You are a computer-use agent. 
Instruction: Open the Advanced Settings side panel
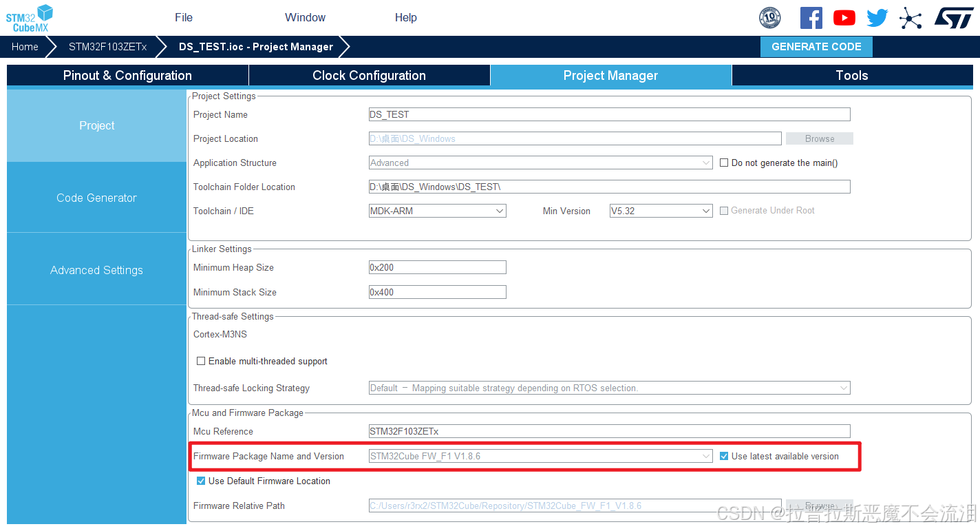[96, 270]
